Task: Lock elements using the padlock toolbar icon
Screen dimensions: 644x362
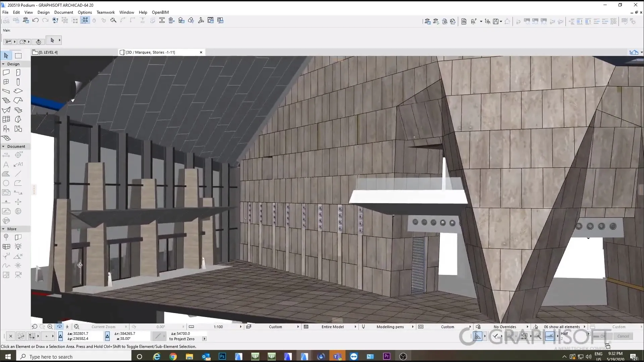Action: coord(94,20)
